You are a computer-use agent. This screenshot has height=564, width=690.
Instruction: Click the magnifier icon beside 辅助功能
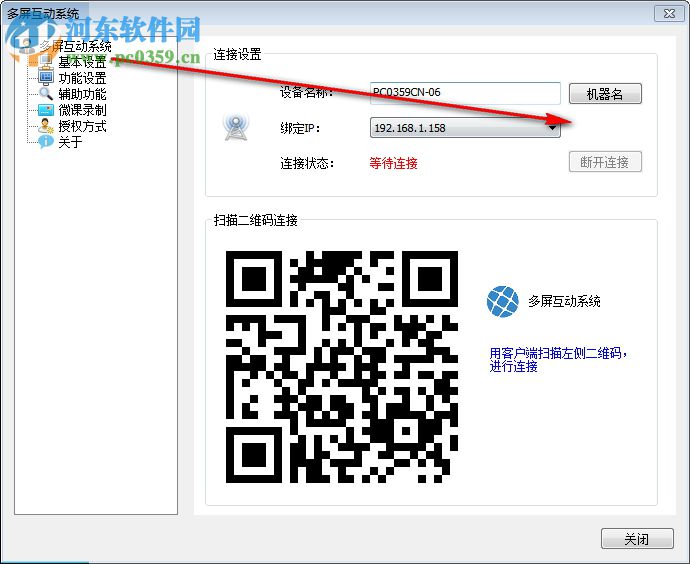[x=46, y=94]
